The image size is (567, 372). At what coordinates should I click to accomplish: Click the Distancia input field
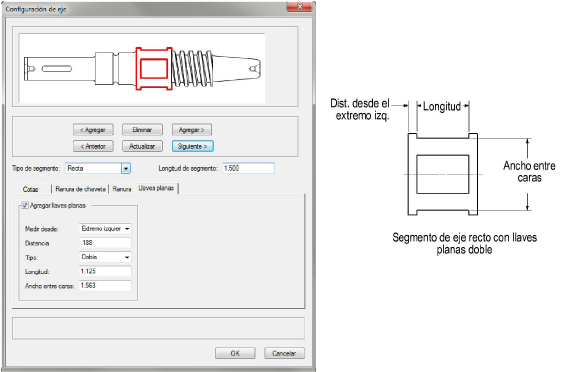coord(105,243)
